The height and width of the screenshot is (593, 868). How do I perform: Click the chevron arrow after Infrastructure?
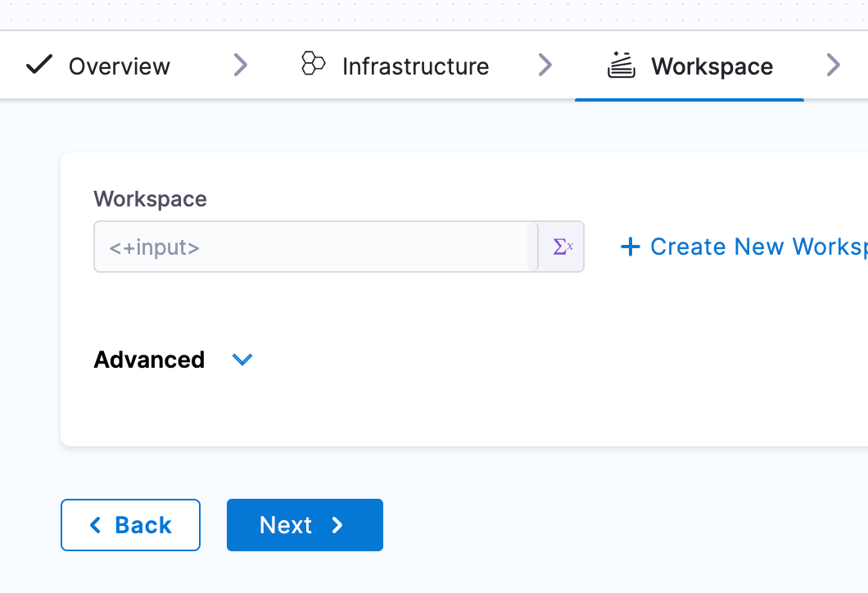coord(545,66)
